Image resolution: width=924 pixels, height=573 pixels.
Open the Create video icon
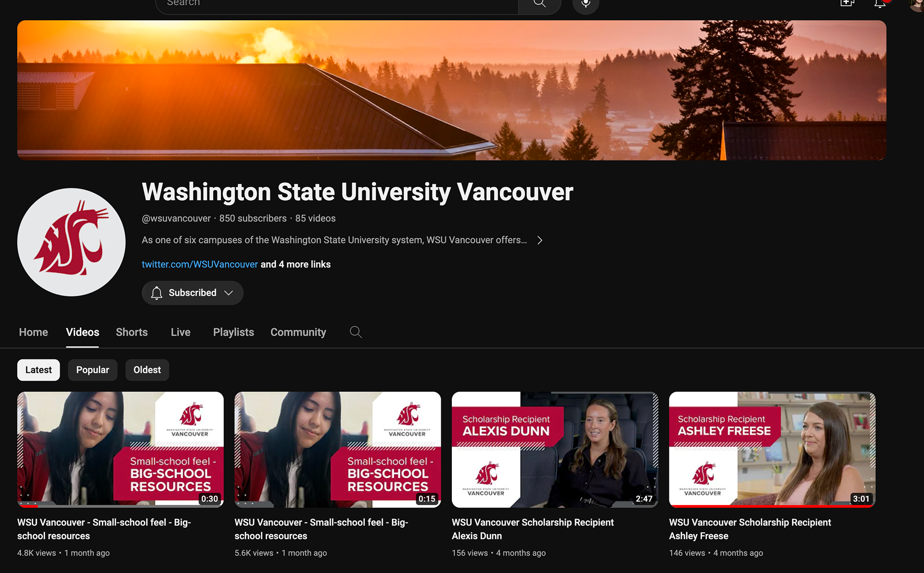[847, 3]
